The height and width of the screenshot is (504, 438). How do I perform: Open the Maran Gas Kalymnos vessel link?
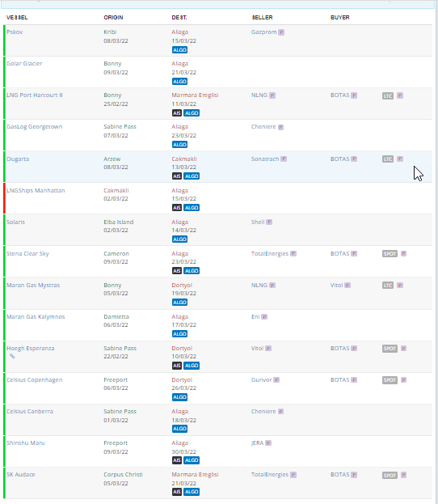[36, 316]
